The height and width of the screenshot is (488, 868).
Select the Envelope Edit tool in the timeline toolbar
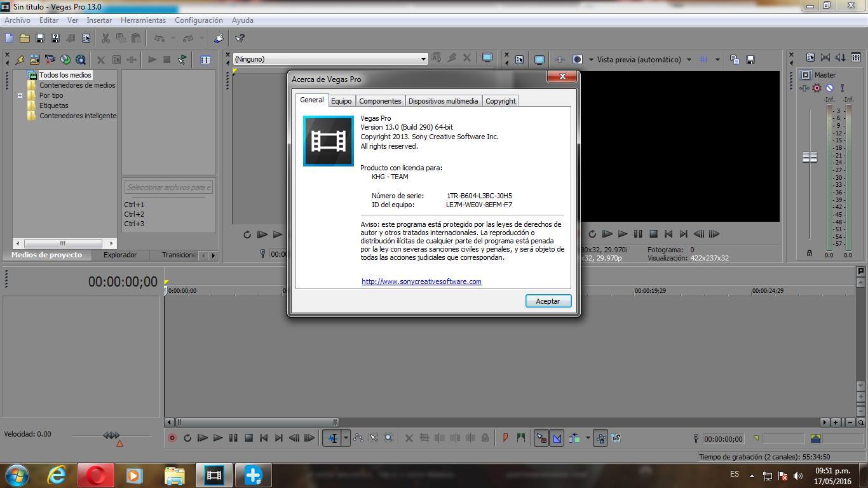click(358, 438)
